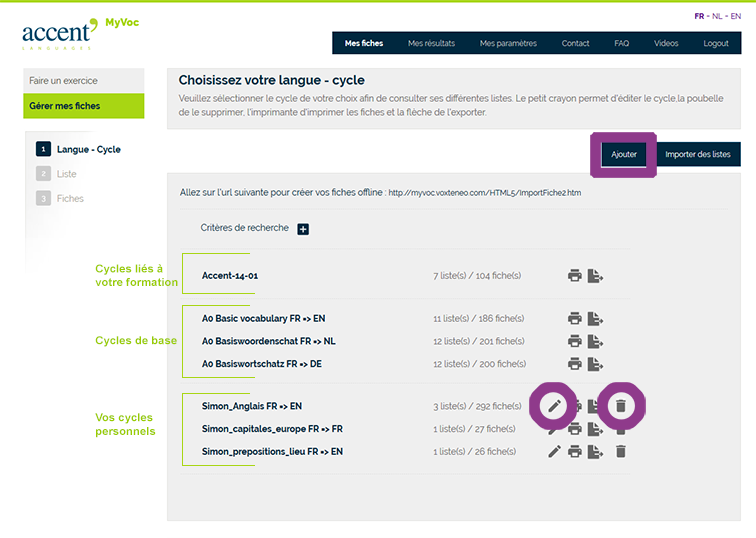The height and width of the screenshot is (538, 756).
Task: Print Simon_capitales_europe cycle
Action: tap(575, 429)
